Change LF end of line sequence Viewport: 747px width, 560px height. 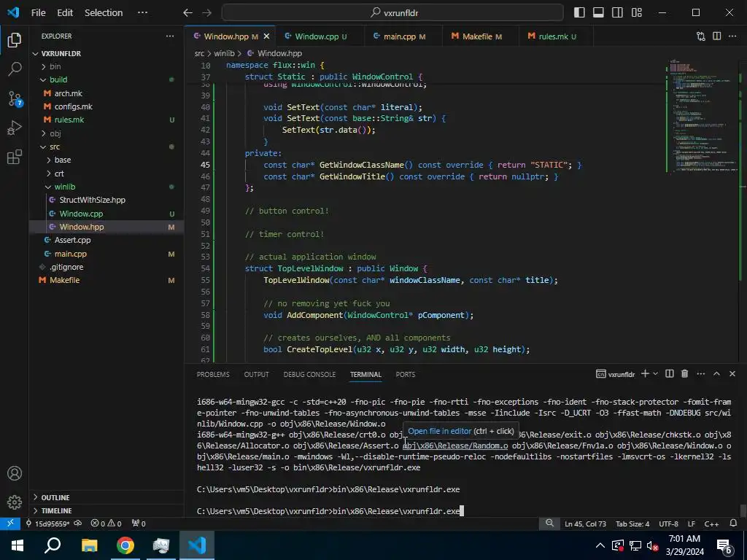pyautogui.click(x=692, y=524)
